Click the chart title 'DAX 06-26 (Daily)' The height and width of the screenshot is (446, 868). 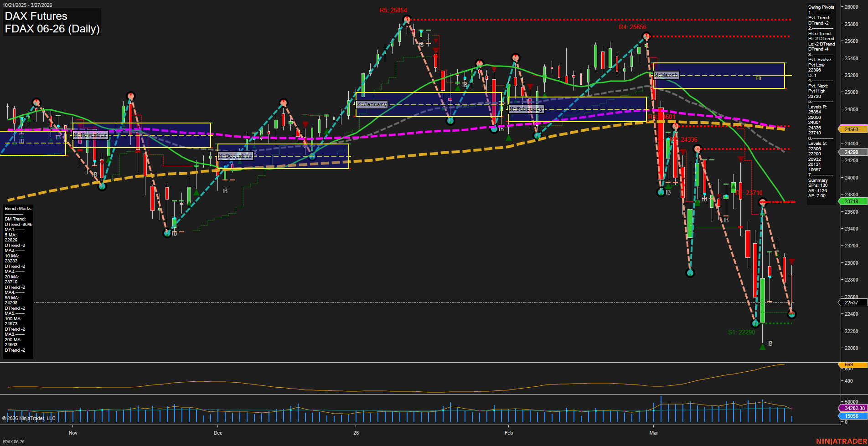click(x=52, y=29)
